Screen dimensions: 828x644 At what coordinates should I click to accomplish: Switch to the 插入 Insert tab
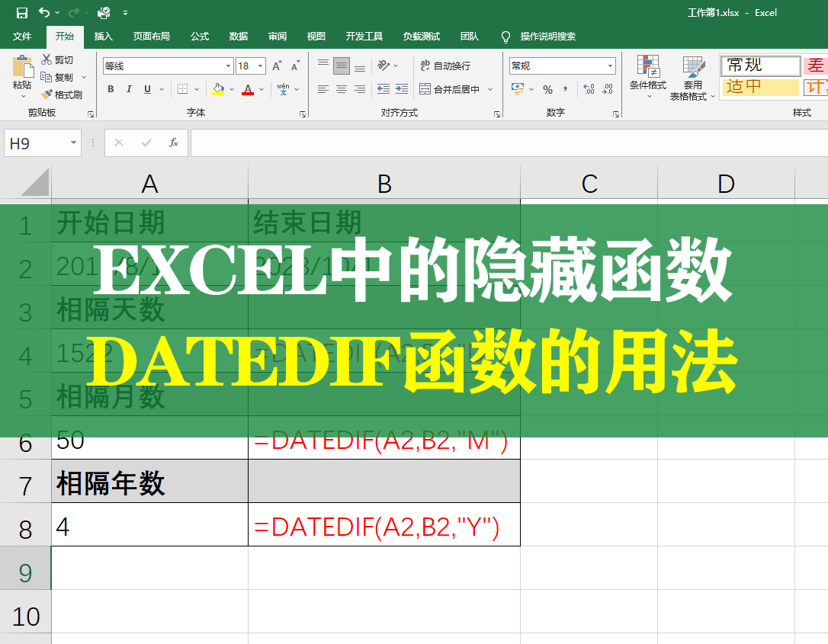[x=104, y=37]
